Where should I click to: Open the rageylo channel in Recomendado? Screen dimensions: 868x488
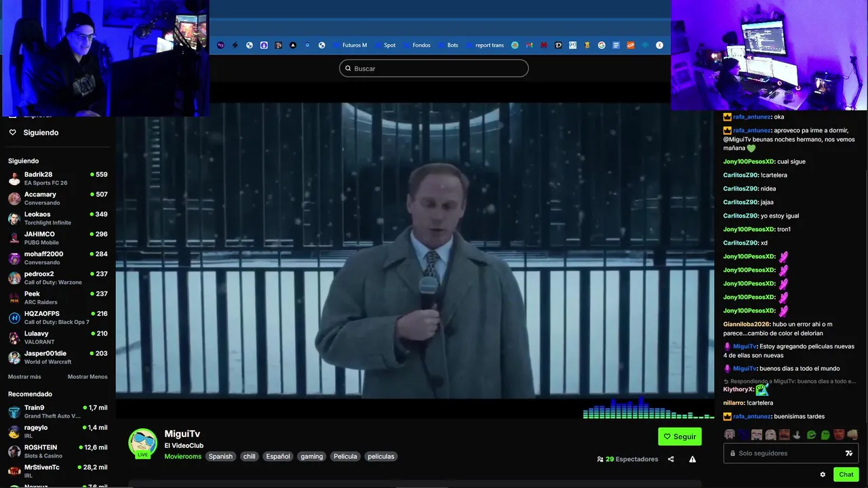[x=58, y=432]
